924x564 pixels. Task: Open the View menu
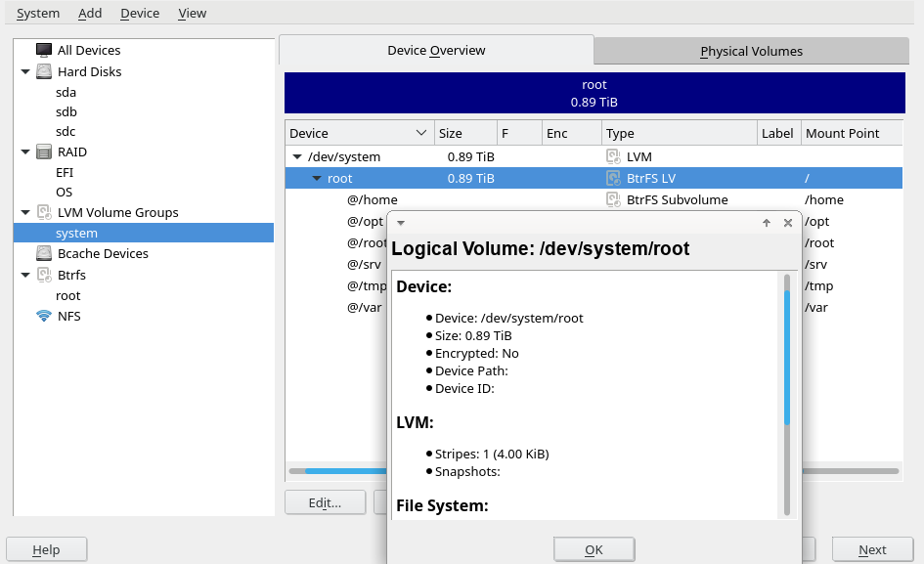192,14
